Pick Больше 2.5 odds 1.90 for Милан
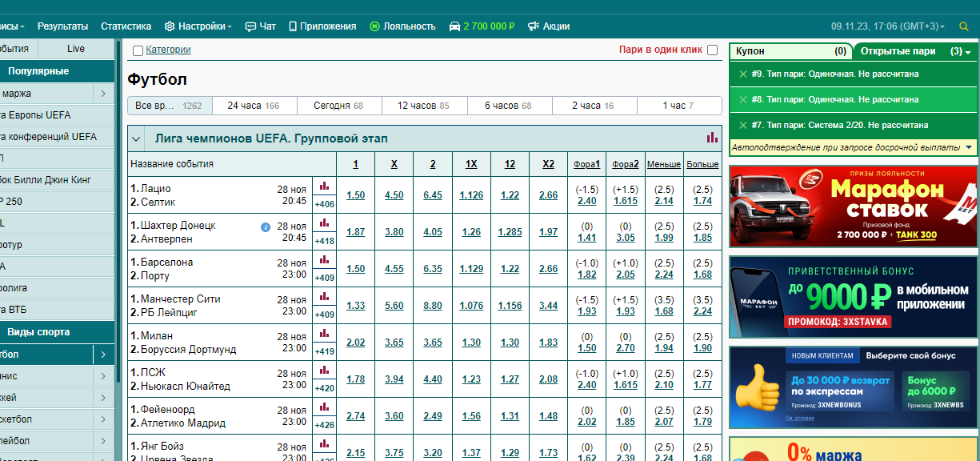Viewport: 980px width, 461px height. coord(702,348)
